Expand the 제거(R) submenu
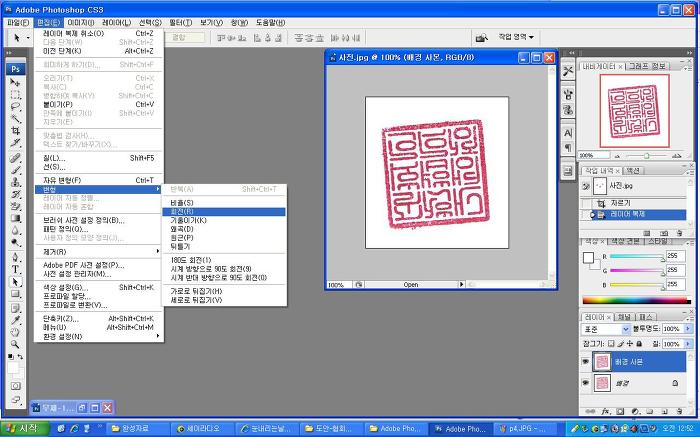 point(98,252)
